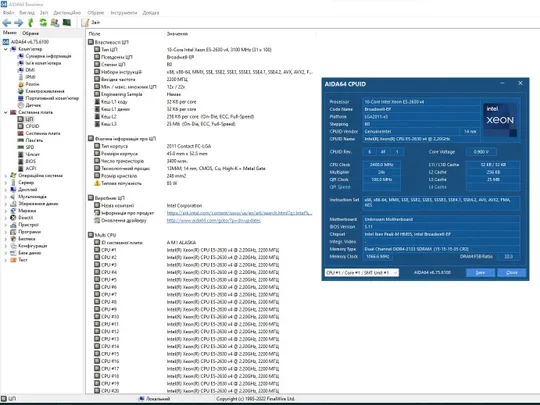540x405 pixels.
Task: Click Close button in AIDA64 CPUID window
Action: pos(512,272)
